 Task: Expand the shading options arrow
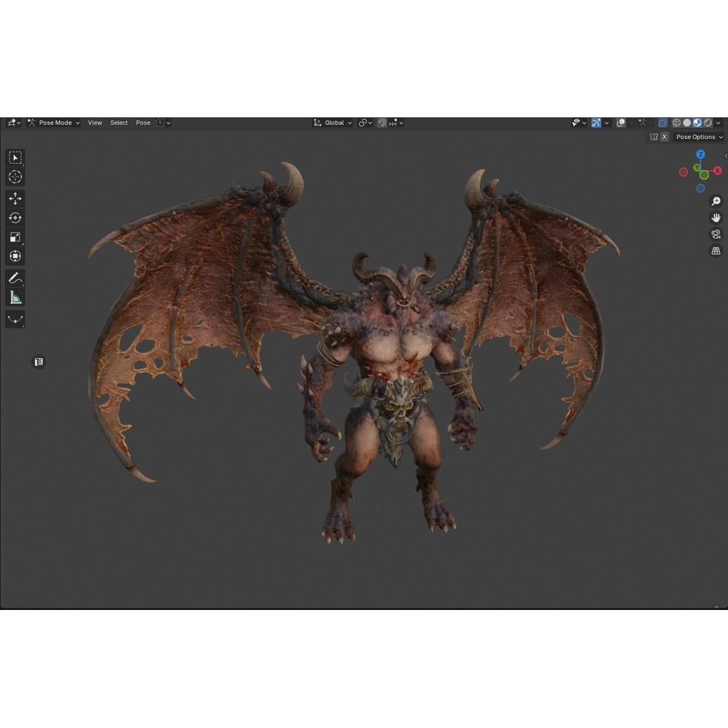719,123
